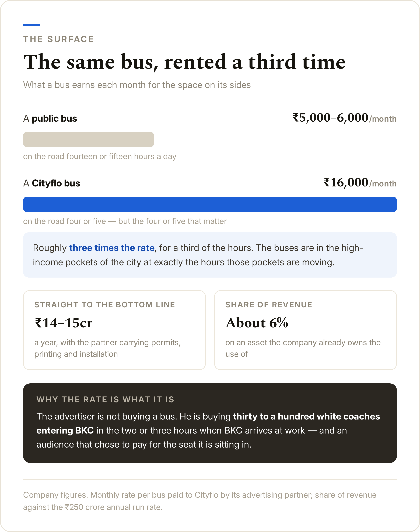Click the beige public bus bar
This screenshot has width=420, height=532.
[89, 139]
